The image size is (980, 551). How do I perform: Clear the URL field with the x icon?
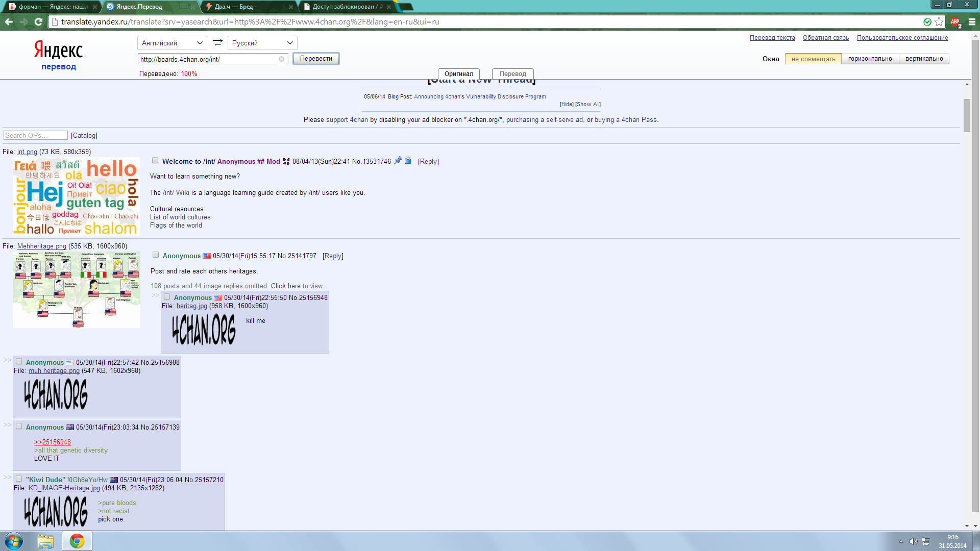281,59
